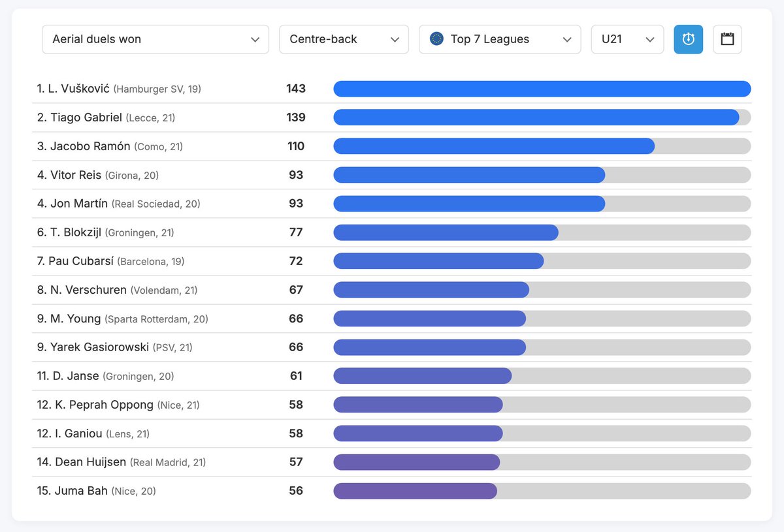Click L. Vušković's progress bar
The image size is (784, 532).
pyautogui.click(x=542, y=89)
